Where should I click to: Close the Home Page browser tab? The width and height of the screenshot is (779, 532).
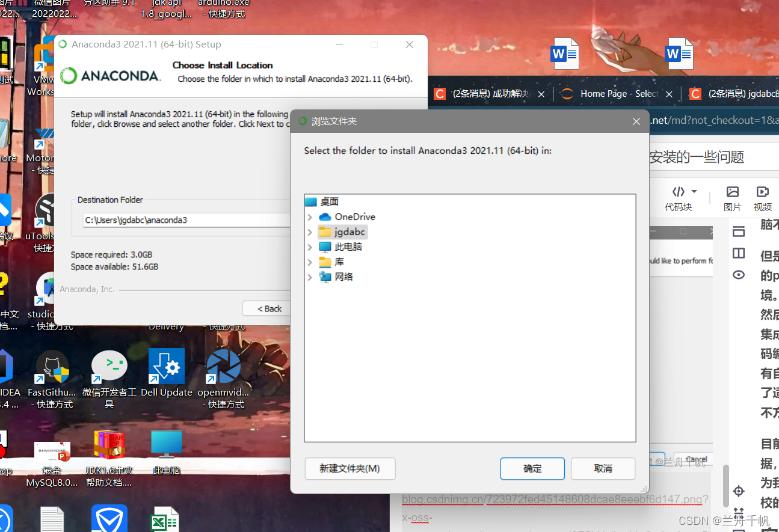(x=669, y=94)
